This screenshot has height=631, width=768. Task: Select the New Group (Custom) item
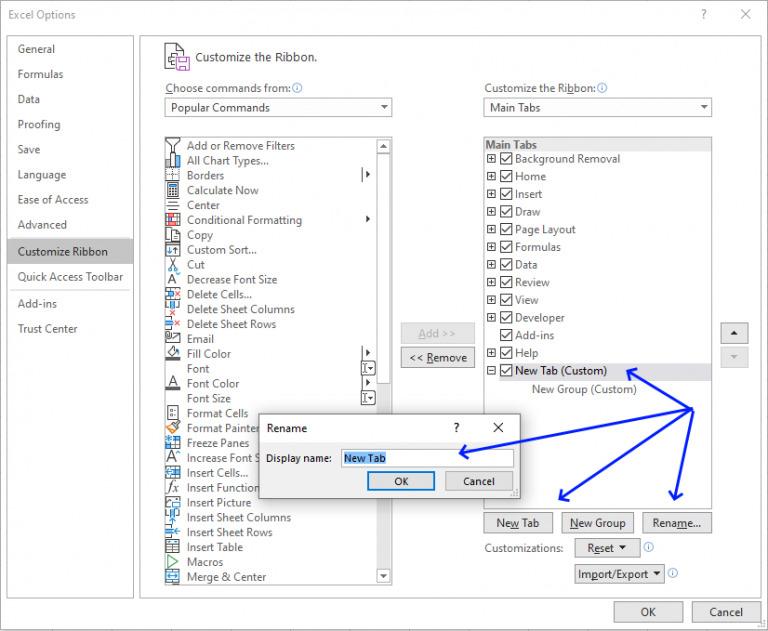[x=584, y=389]
